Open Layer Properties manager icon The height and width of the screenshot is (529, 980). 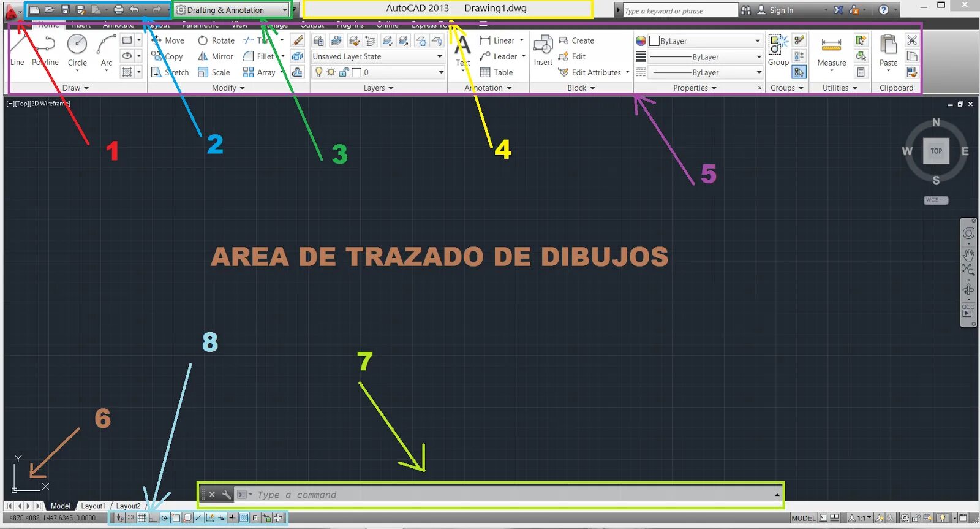click(x=318, y=40)
